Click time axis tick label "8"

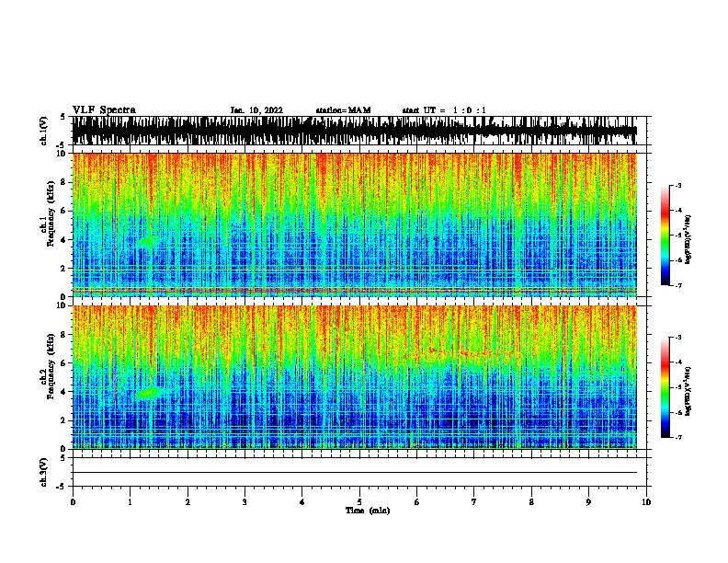coord(531,502)
